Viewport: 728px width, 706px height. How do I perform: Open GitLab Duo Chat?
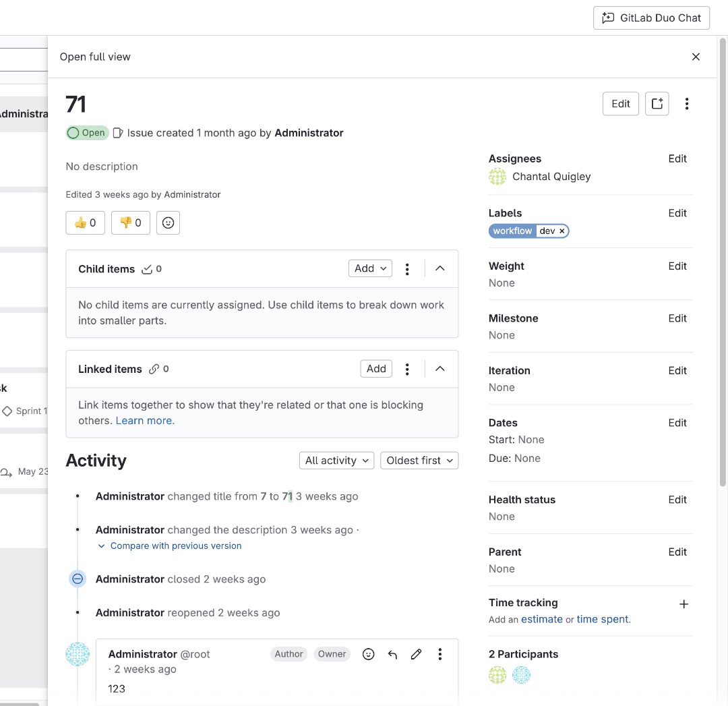(651, 18)
